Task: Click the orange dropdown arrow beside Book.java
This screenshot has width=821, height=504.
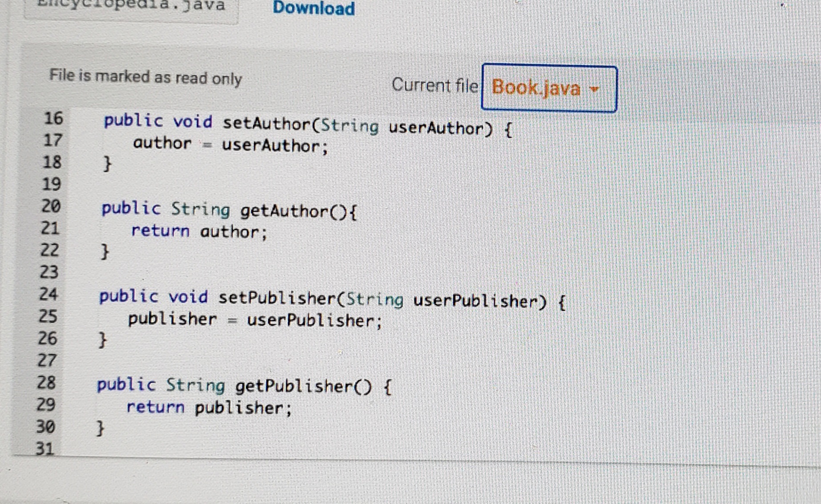Action: [x=595, y=90]
